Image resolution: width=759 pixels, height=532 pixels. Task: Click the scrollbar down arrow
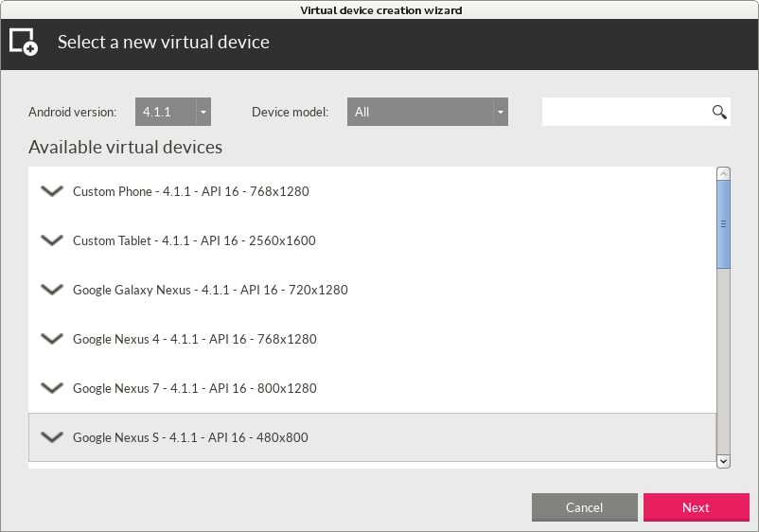pos(723,461)
